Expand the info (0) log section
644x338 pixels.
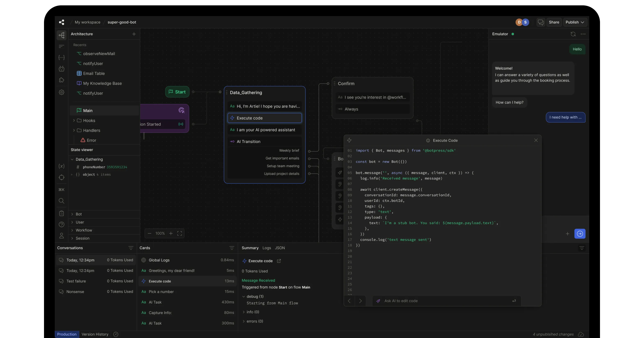pos(244,312)
